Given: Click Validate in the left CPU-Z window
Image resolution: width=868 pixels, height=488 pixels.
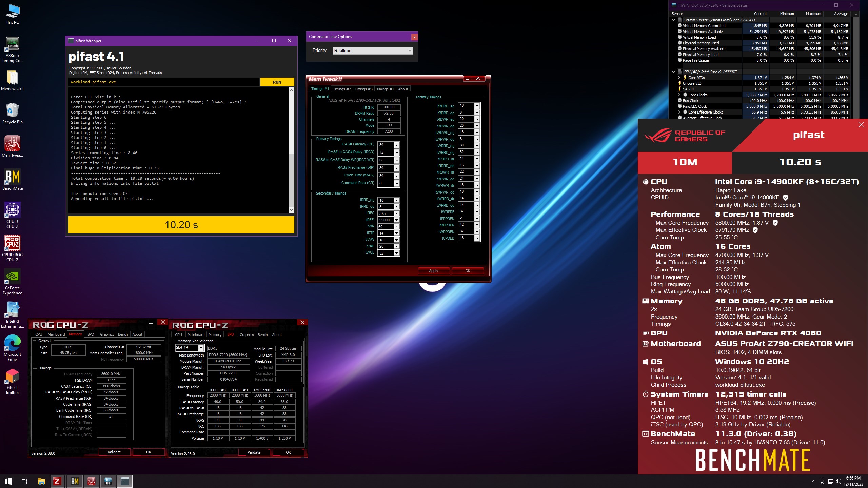Looking at the screenshot, I should pyautogui.click(x=114, y=452).
